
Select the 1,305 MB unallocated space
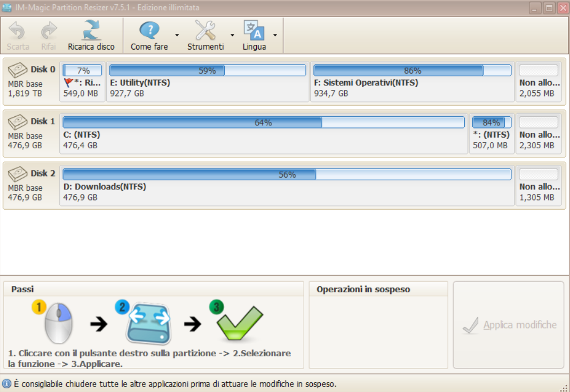click(x=539, y=185)
